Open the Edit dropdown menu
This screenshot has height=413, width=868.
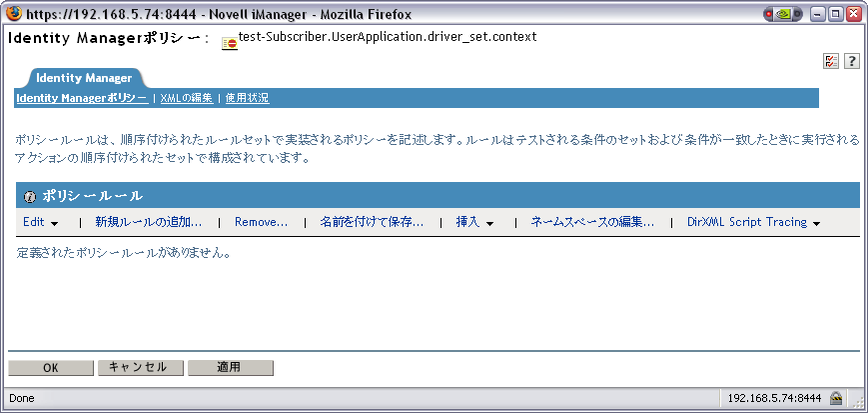40,222
